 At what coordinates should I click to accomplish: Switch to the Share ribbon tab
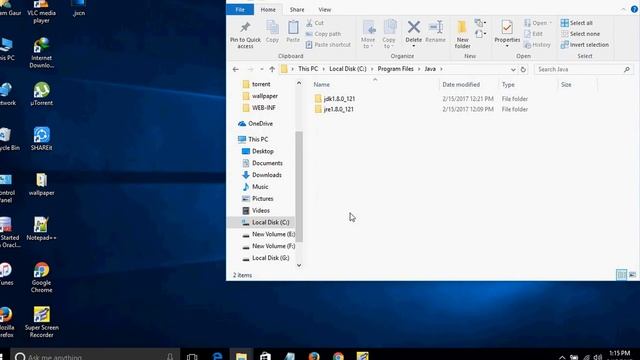coord(297,9)
